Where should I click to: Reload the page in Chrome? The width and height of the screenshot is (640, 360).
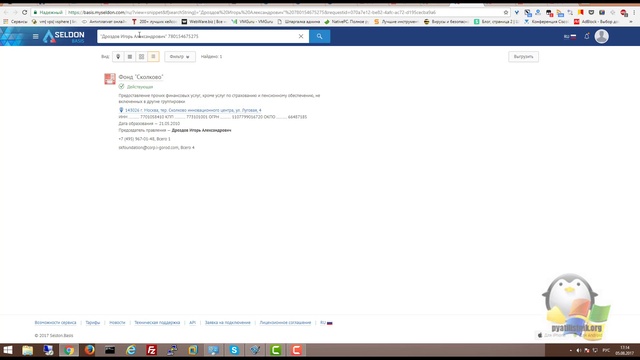[x=24, y=12]
